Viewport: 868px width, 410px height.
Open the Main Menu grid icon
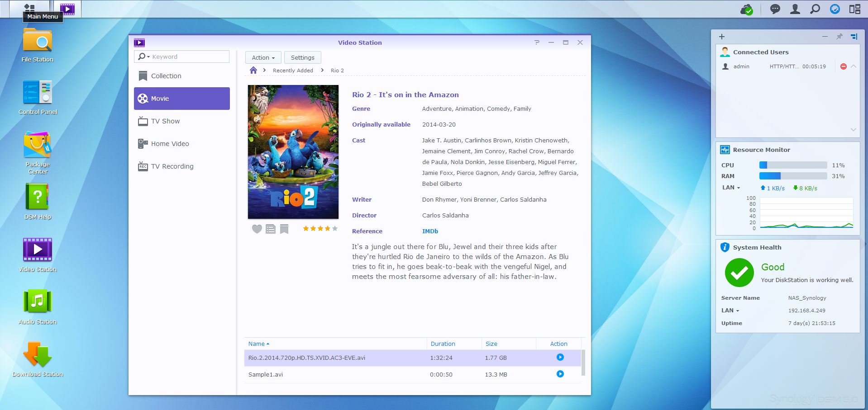(29, 8)
